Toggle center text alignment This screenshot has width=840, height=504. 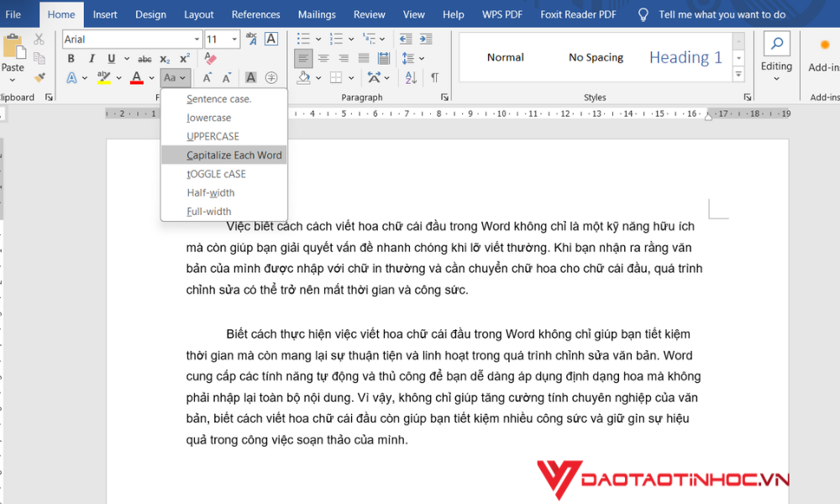pos(323,58)
